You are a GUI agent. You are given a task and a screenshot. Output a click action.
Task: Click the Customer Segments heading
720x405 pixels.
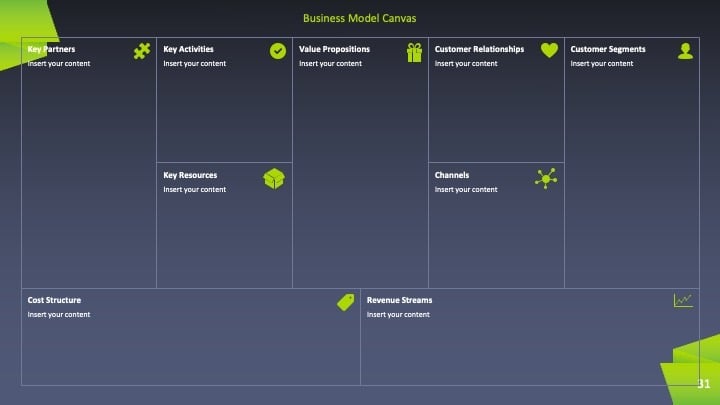[608, 49]
